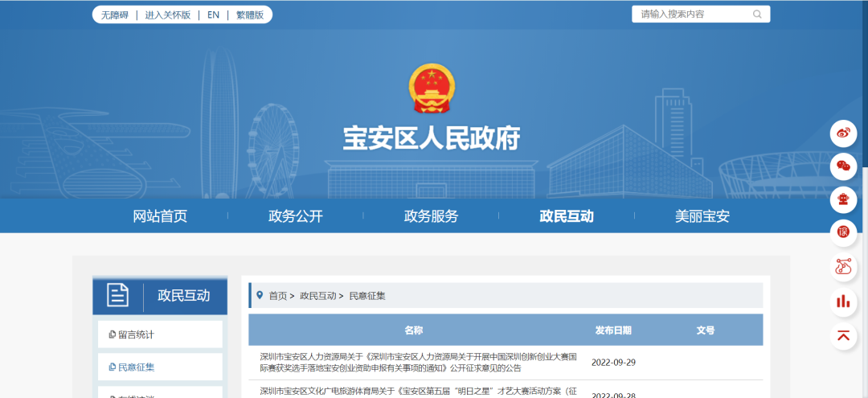Click the red circular seal icon
The image size is (868, 398).
tap(843, 233)
